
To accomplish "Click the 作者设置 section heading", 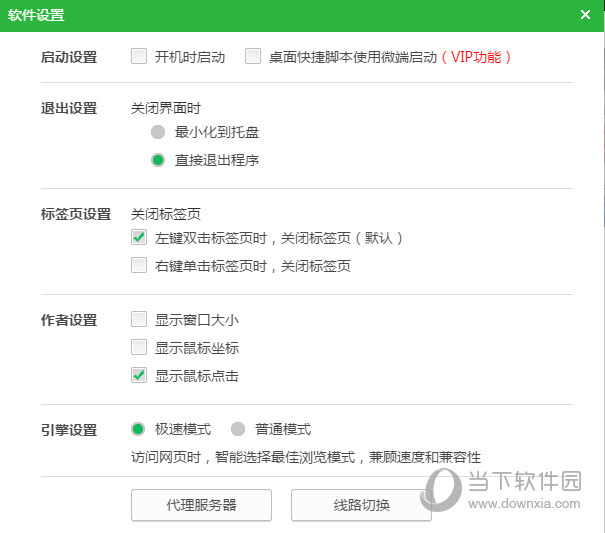I will click(69, 320).
